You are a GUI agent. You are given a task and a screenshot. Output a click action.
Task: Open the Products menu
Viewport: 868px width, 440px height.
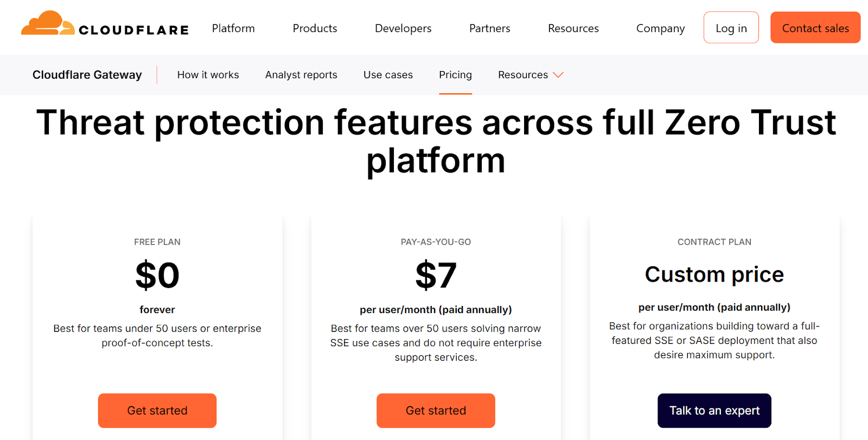(315, 28)
